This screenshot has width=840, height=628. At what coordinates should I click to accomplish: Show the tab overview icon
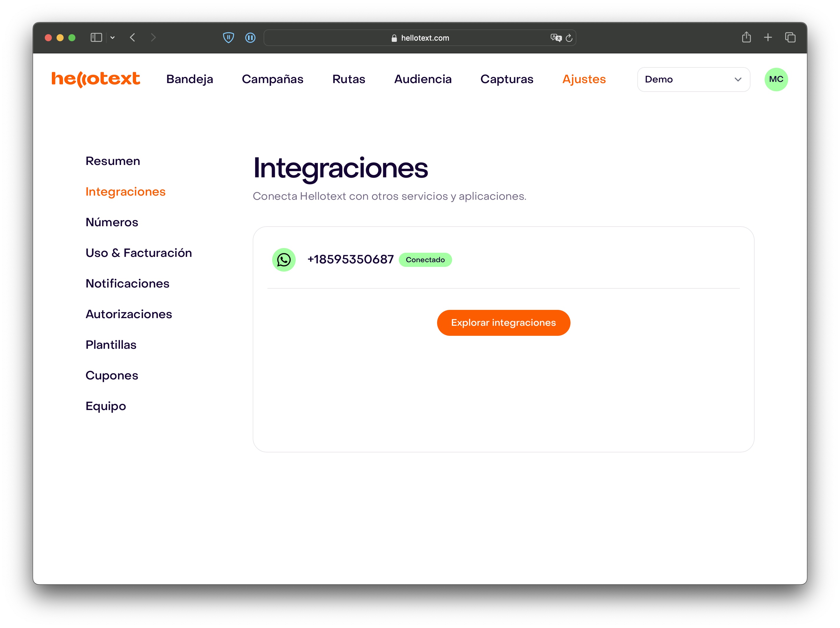click(790, 38)
